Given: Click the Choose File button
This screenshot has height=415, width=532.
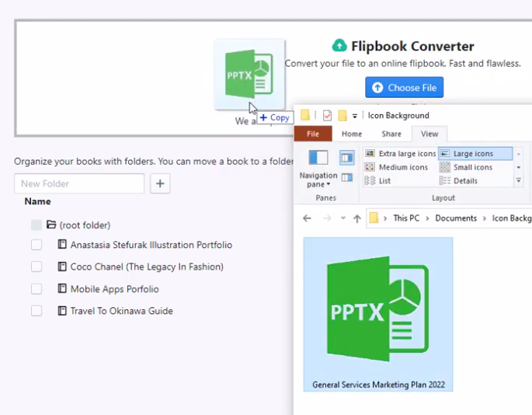Looking at the screenshot, I should click(404, 88).
